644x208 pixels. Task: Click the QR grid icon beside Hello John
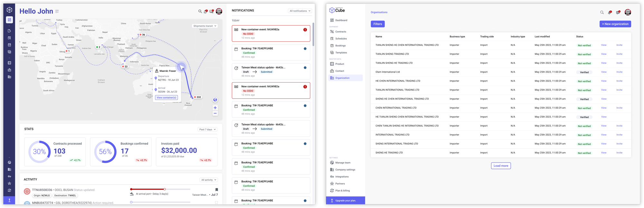tap(57, 11)
